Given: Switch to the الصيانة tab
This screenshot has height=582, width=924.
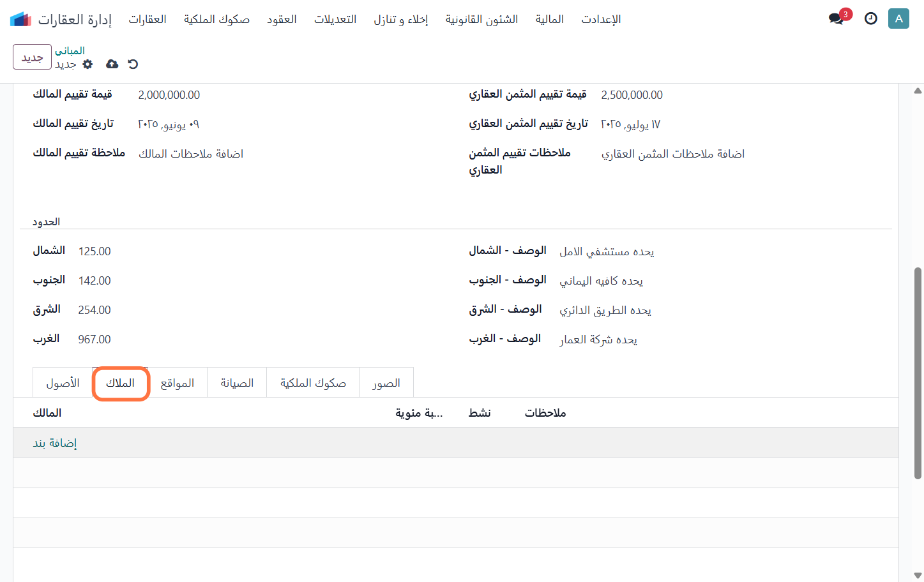Looking at the screenshot, I should 237,383.
